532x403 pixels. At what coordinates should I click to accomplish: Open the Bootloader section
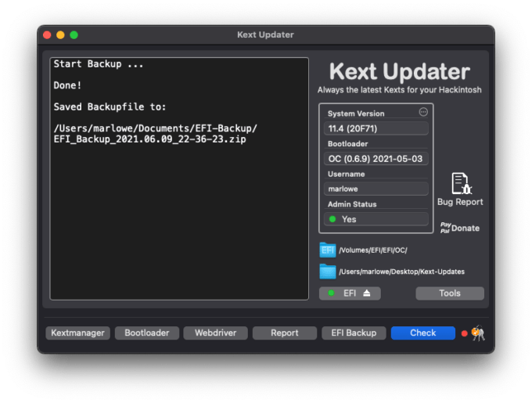(147, 333)
